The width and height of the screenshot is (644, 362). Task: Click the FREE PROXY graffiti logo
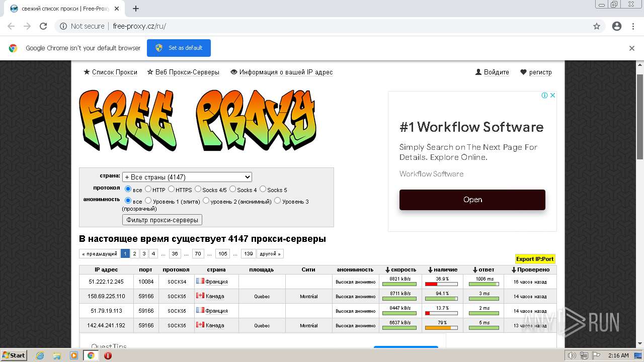pos(198,122)
